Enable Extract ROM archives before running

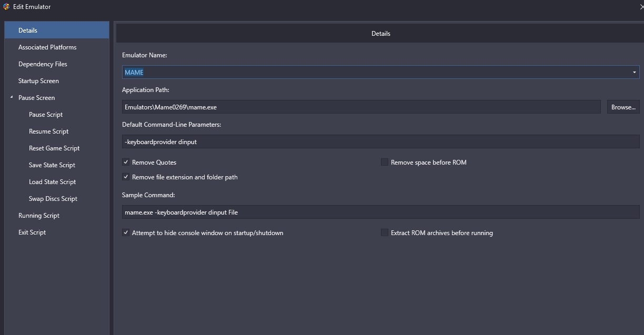tap(385, 232)
